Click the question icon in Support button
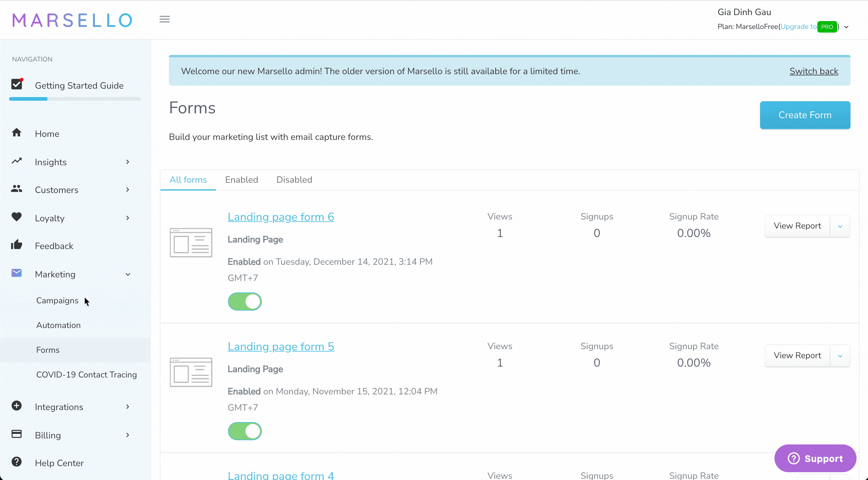This screenshot has height=480, width=868. tap(794, 458)
